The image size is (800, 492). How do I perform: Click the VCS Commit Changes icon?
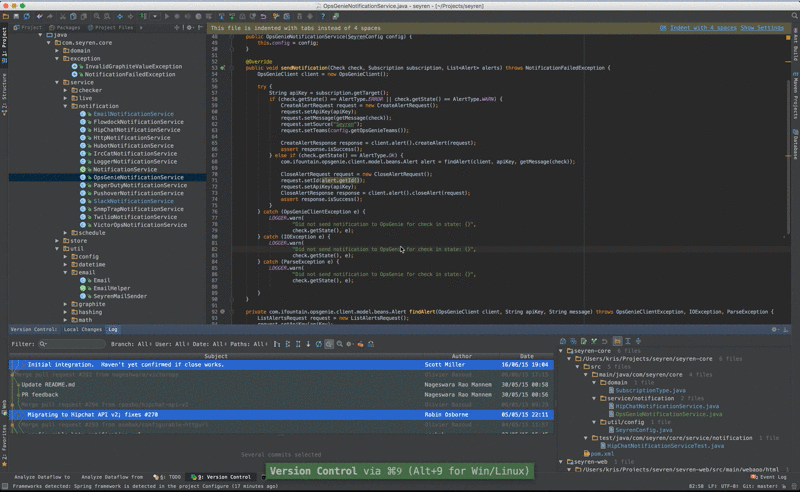232,16
